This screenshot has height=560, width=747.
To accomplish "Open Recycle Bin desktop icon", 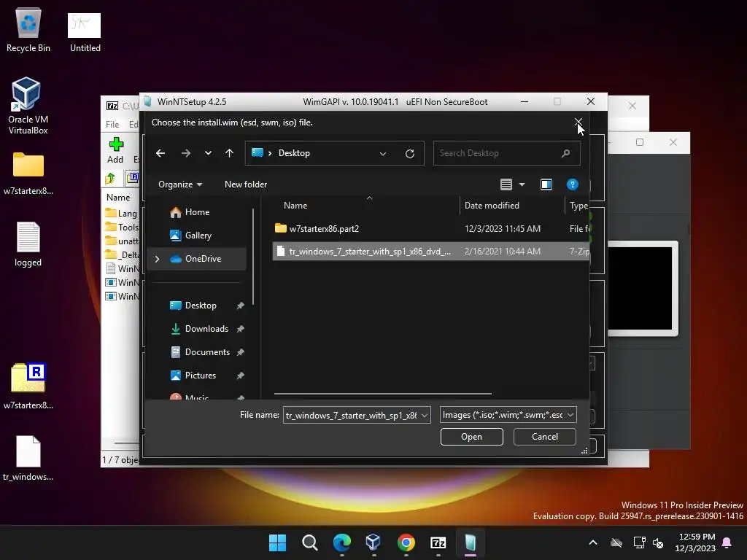I will point(28,29).
